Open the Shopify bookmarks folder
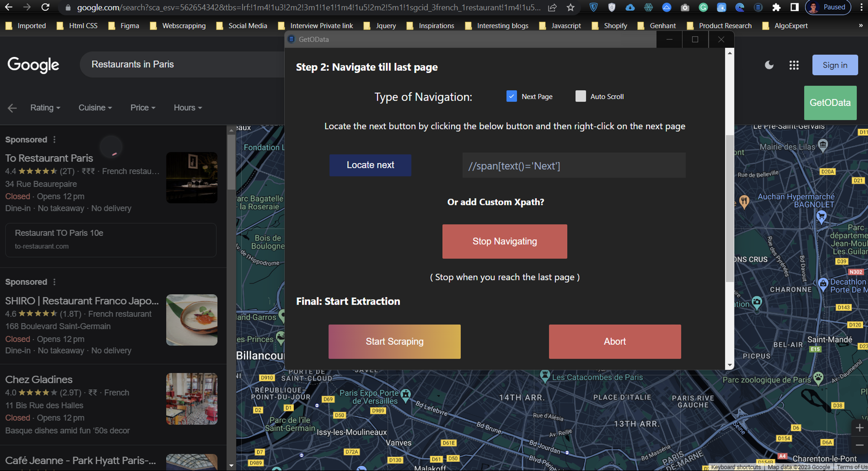The image size is (868, 471). [x=609, y=26]
